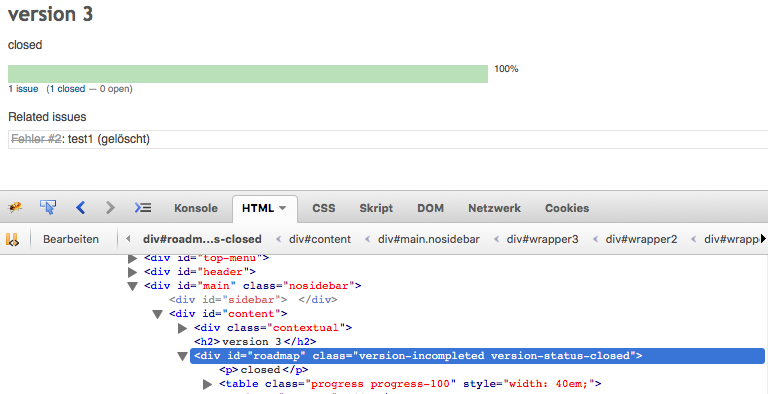
Task: Click the "closed" status text under heading
Action: pos(25,45)
